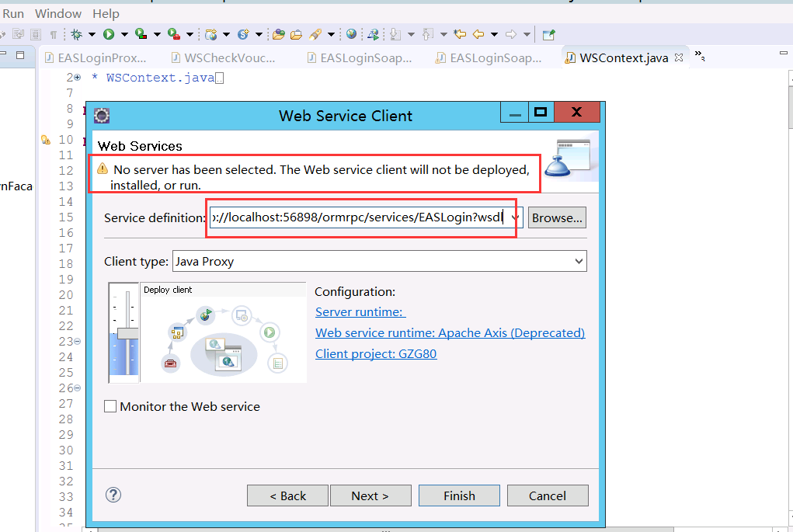Select the Forward navigation arrow icon

(x=512, y=34)
